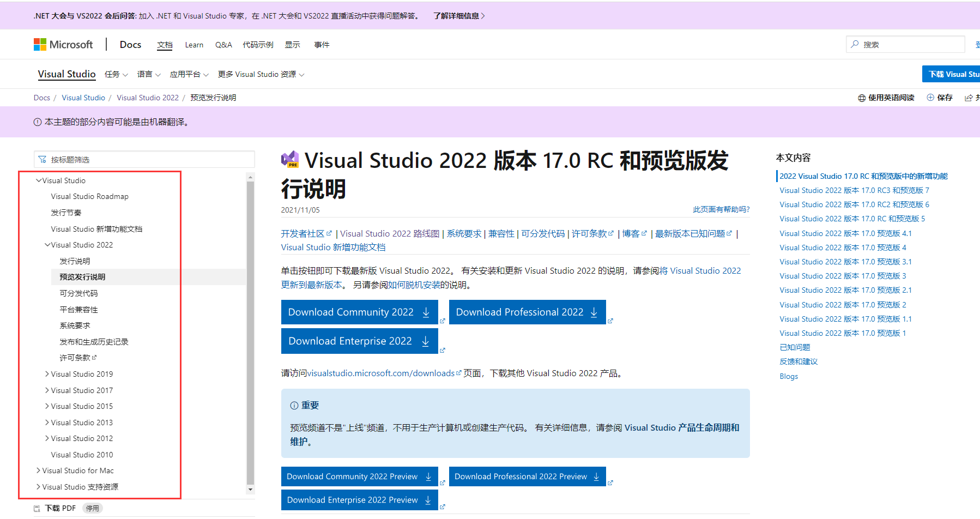Click external link icon after 许可条款 in sidebar
The image size is (980, 519).
coord(94,358)
